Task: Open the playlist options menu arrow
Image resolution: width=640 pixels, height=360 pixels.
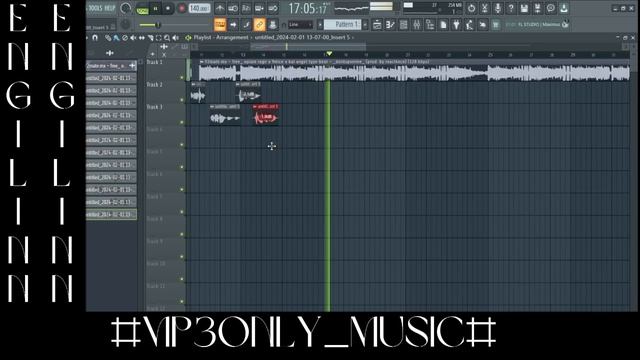Action: (x=87, y=38)
